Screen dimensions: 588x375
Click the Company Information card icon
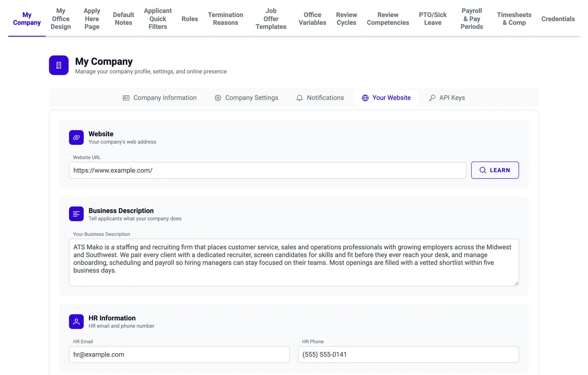click(x=126, y=98)
